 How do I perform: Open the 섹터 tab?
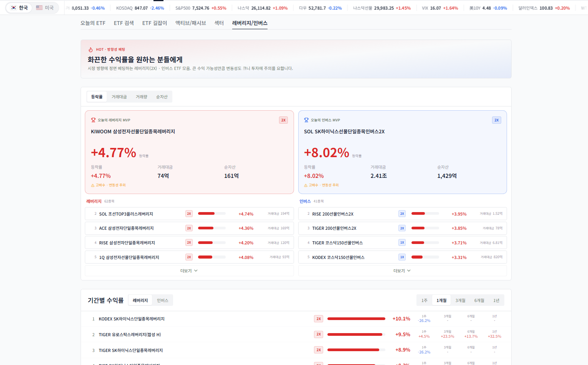(219, 23)
